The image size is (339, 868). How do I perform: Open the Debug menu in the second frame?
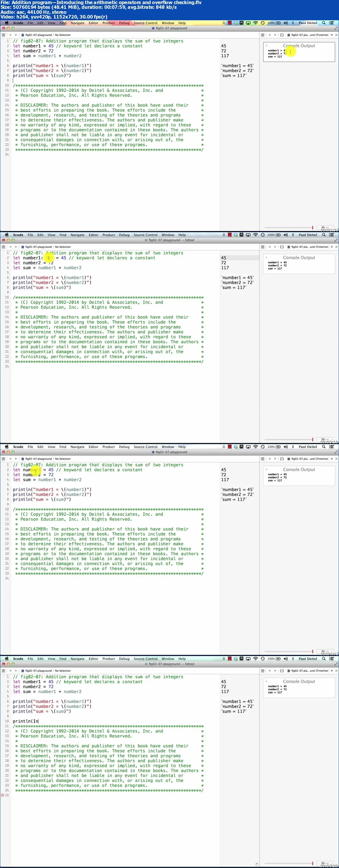(x=124, y=235)
